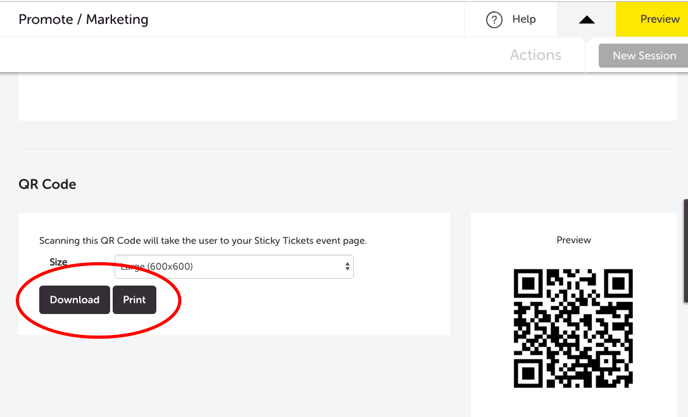
Task: Click the 'Scanning this QR Code' description text
Action: (x=203, y=240)
